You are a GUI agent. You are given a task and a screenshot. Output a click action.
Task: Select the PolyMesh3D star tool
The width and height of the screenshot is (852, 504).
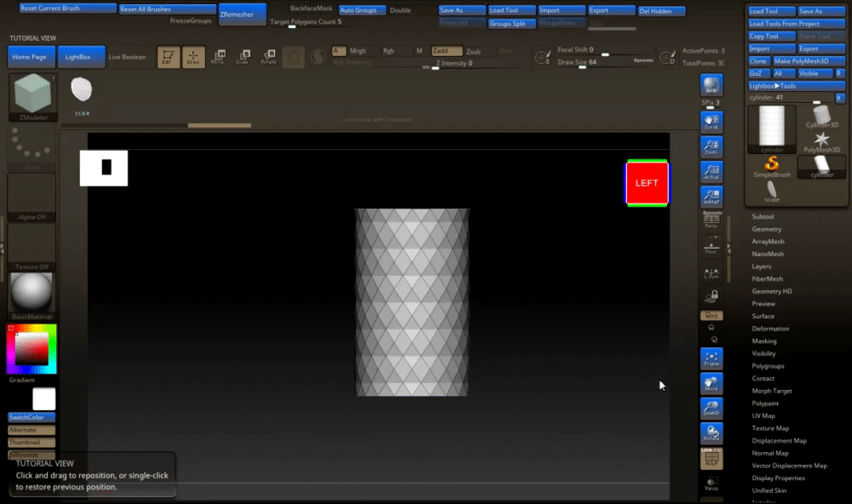pos(821,142)
